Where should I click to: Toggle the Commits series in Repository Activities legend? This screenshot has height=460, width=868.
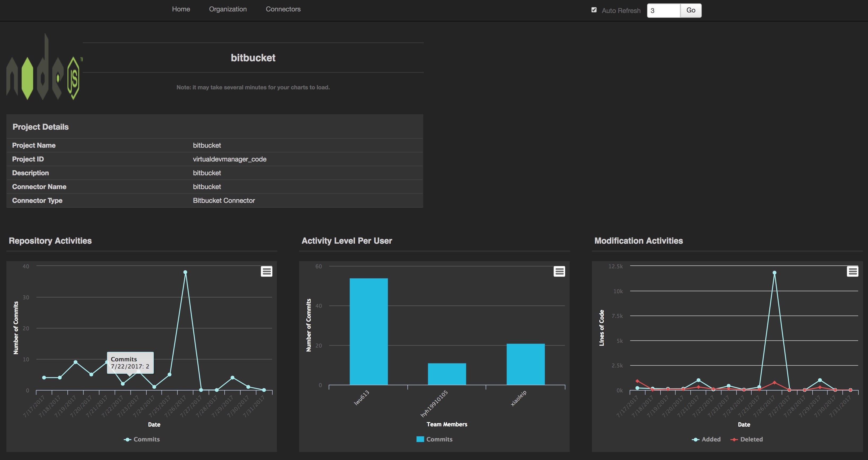[x=142, y=439]
